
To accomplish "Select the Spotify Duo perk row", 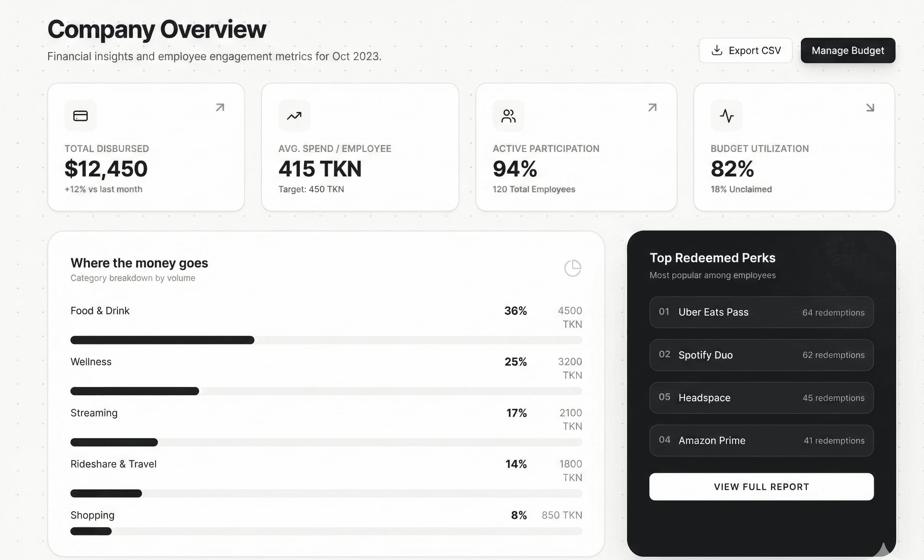I will click(x=761, y=355).
